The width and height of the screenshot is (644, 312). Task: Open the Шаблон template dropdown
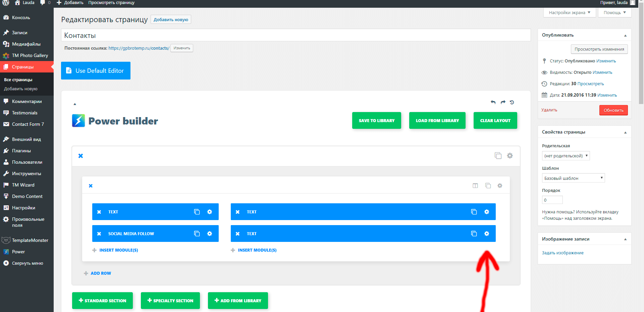coord(573,178)
